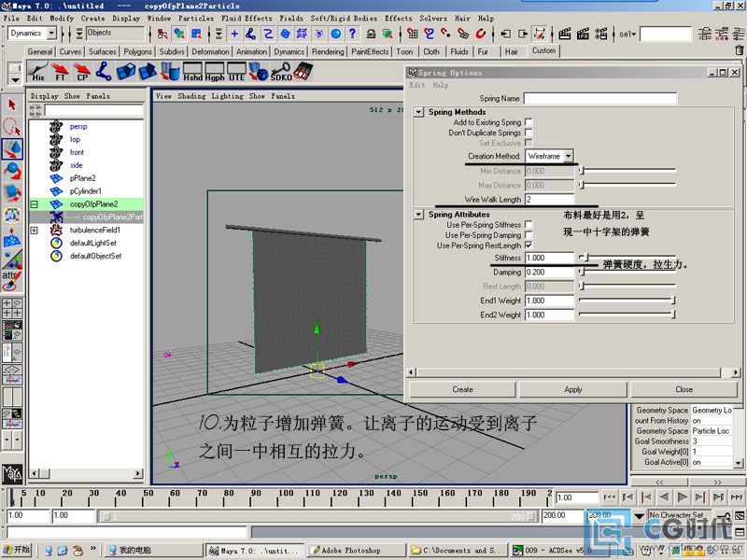Click the Wire Walk Length field

coord(549,199)
